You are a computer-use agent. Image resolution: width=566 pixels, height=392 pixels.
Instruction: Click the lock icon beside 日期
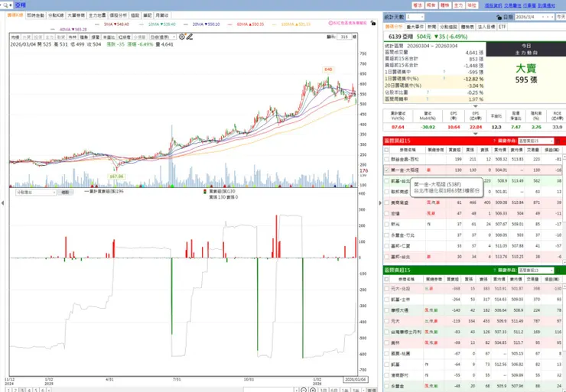coord(499,17)
